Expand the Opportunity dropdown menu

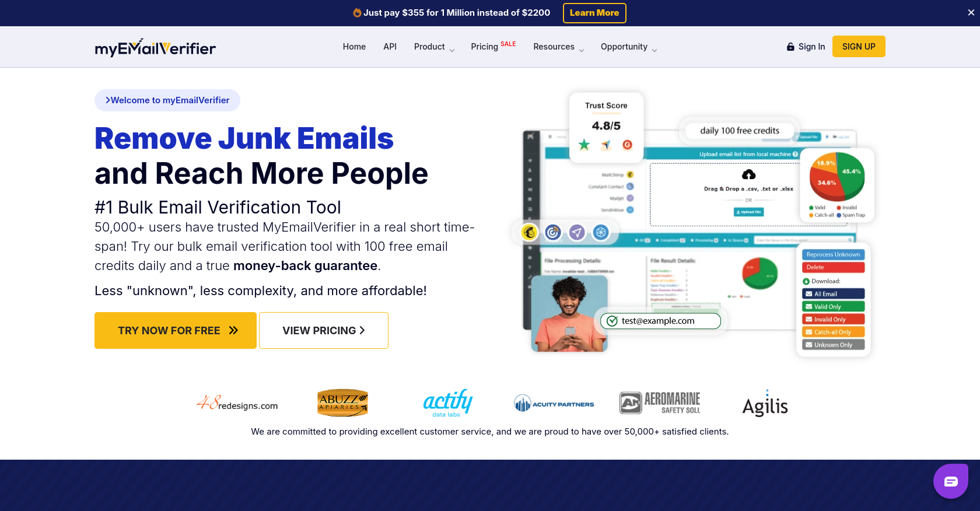(629, 47)
